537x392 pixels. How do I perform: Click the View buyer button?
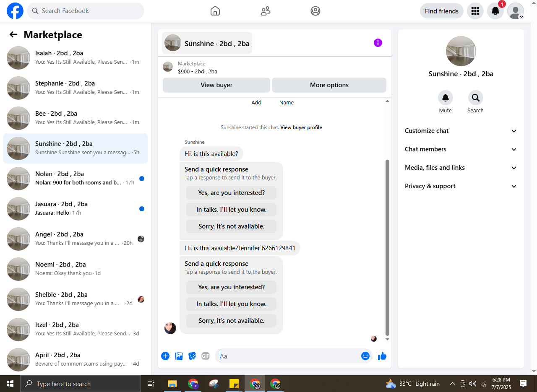[216, 85]
